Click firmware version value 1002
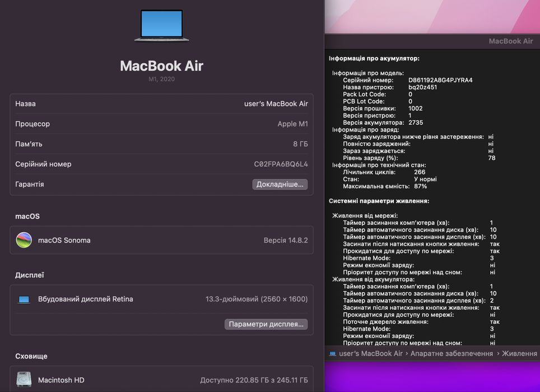Image resolution: width=540 pixels, height=392 pixels. pos(415,109)
